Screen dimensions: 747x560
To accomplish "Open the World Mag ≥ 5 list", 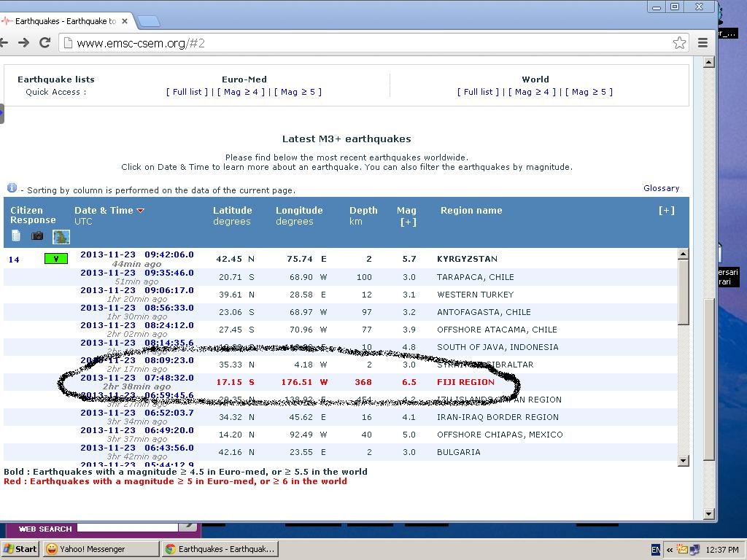I will (589, 92).
